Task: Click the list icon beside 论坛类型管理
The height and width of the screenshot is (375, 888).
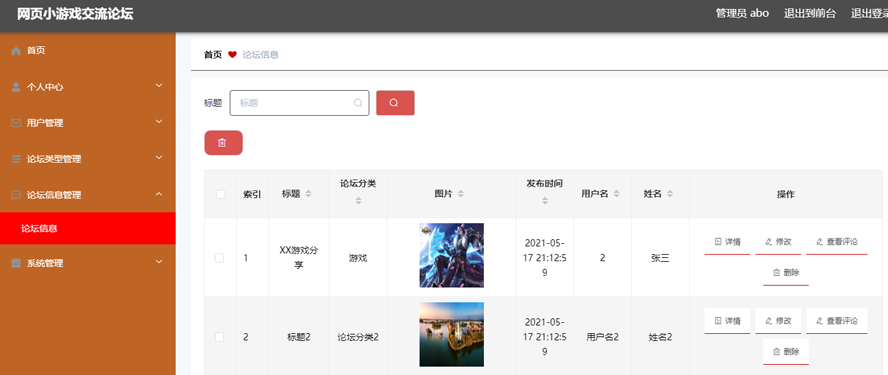Action: pos(16,159)
